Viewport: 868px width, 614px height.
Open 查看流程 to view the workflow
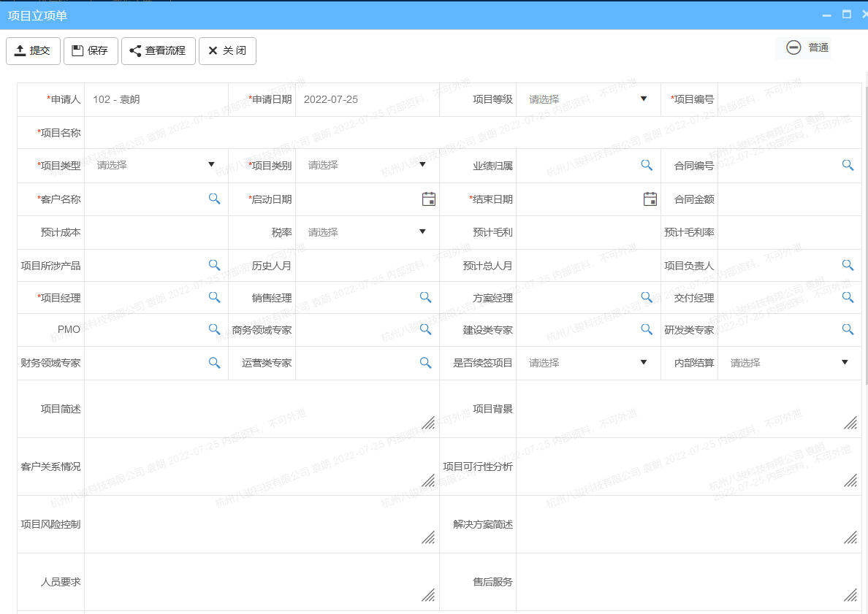158,51
